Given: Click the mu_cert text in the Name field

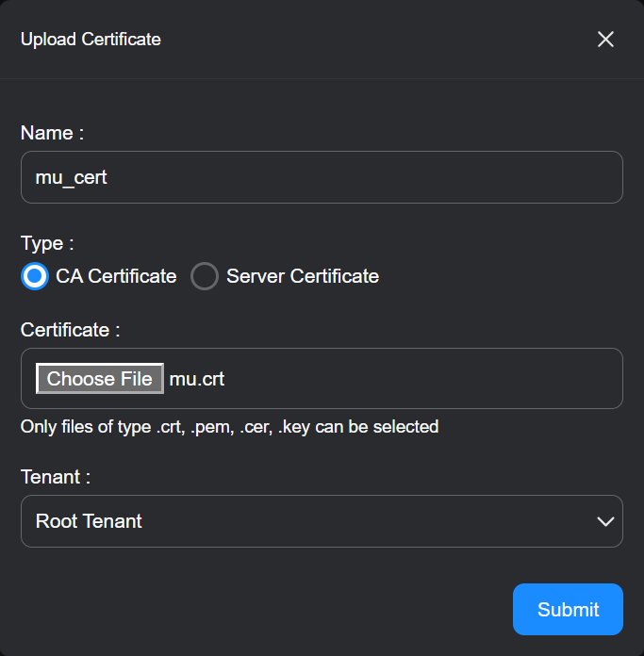Looking at the screenshot, I should point(71,177).
